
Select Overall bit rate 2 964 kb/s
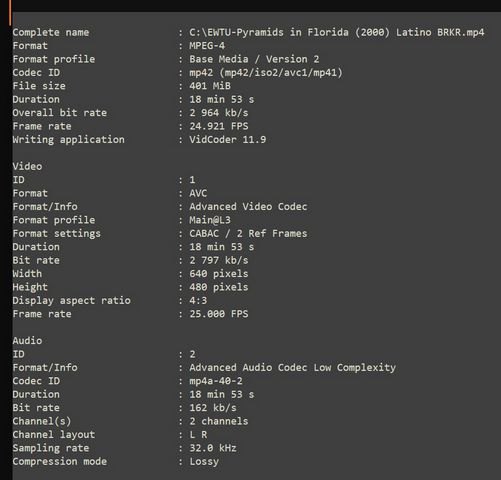pyautogui.click(x=219, y=113)
